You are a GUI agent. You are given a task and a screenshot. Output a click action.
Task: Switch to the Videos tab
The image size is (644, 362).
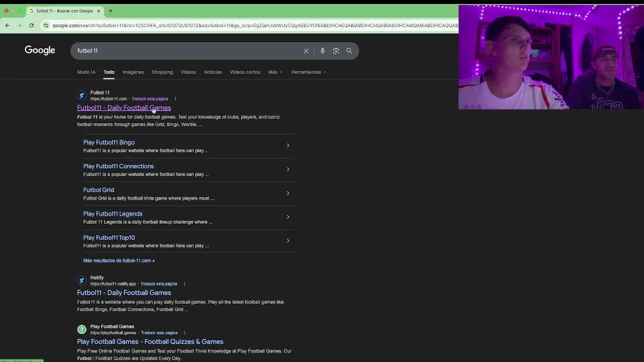click(188, 72)
